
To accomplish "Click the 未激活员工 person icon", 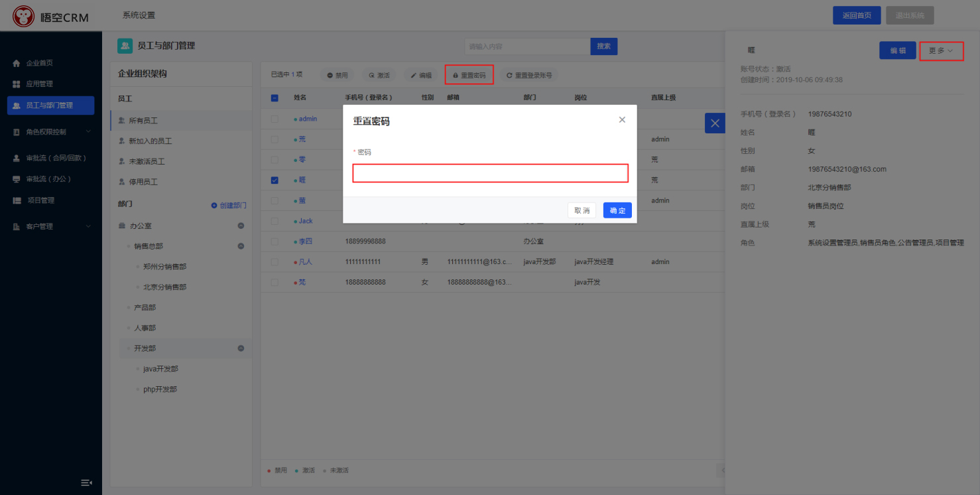I will pos(122,161).
